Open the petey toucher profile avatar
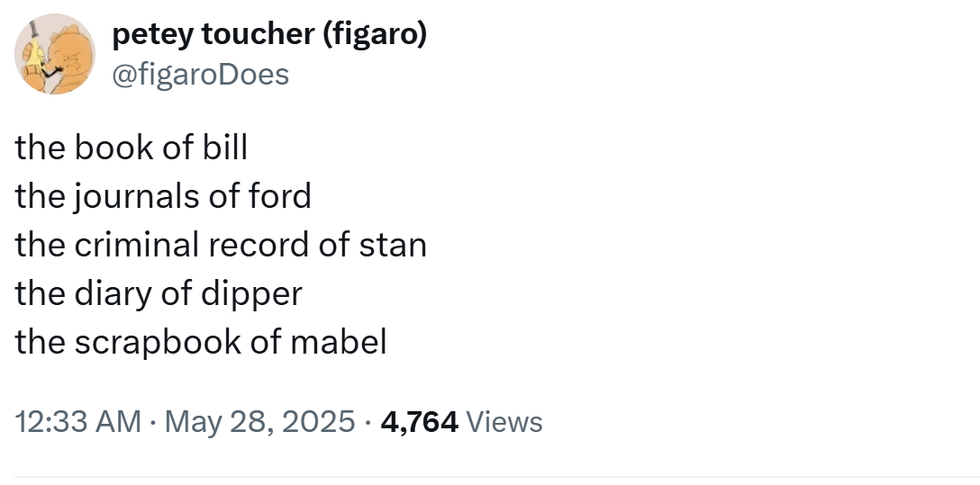This screenshot has height=485, width=980. pyautogui.click(x=55, y=55)
